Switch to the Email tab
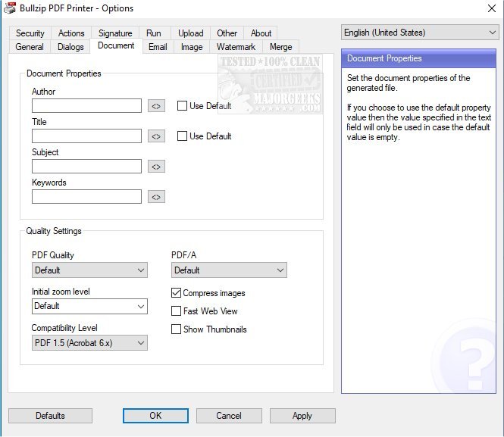504x437 pixels. [x=158, y=47]
